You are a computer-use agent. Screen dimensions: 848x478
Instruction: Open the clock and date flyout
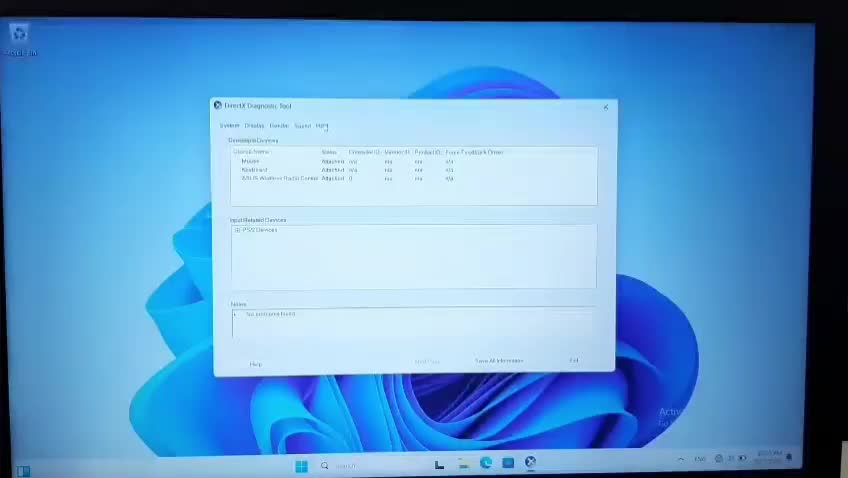(x=769, y=457)
